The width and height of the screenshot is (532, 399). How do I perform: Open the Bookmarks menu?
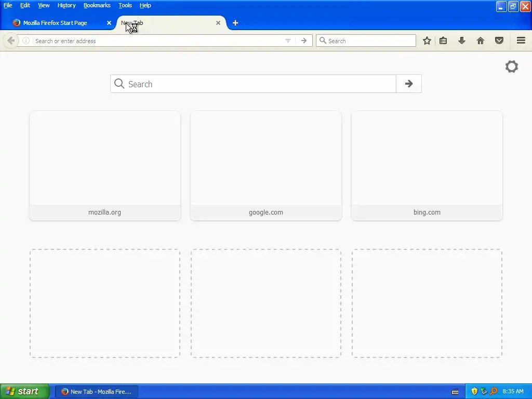click(x=97, y=5)
